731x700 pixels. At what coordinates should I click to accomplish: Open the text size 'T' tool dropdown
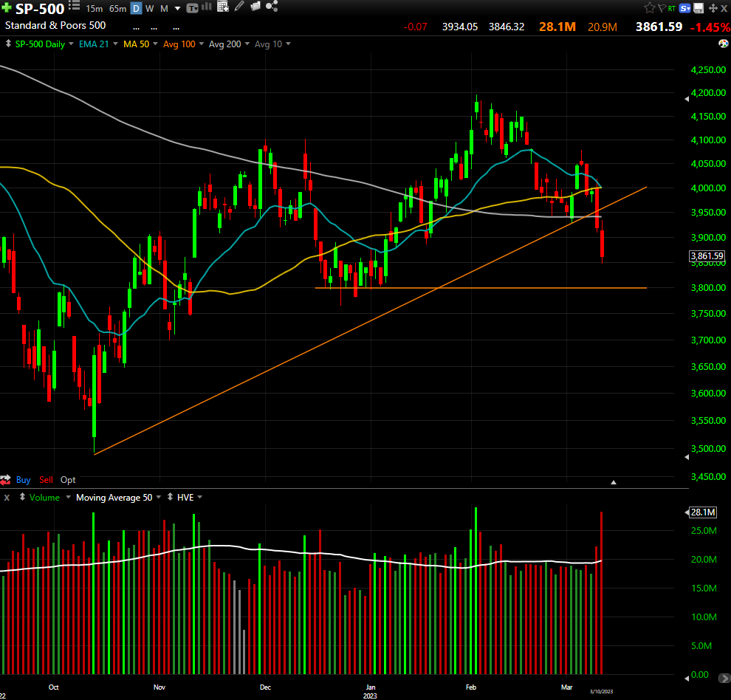pyautogui.click(x=192, y=8)
